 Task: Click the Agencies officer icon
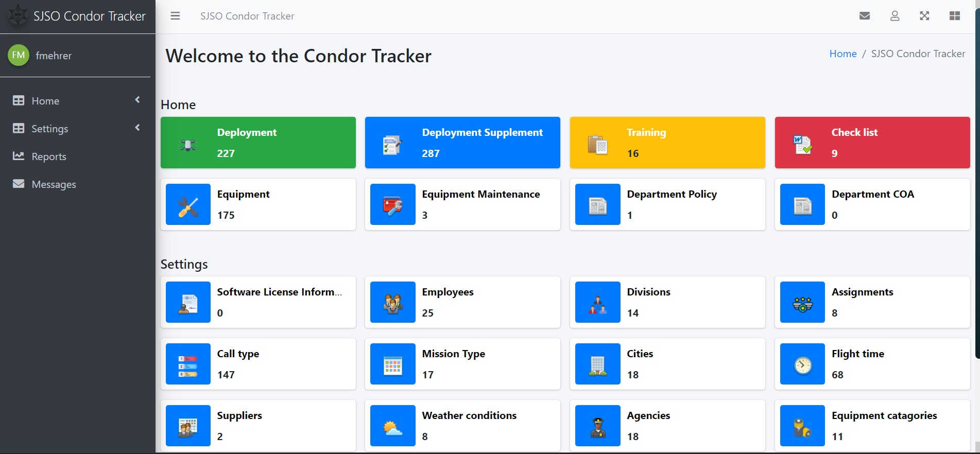[597, 428]
